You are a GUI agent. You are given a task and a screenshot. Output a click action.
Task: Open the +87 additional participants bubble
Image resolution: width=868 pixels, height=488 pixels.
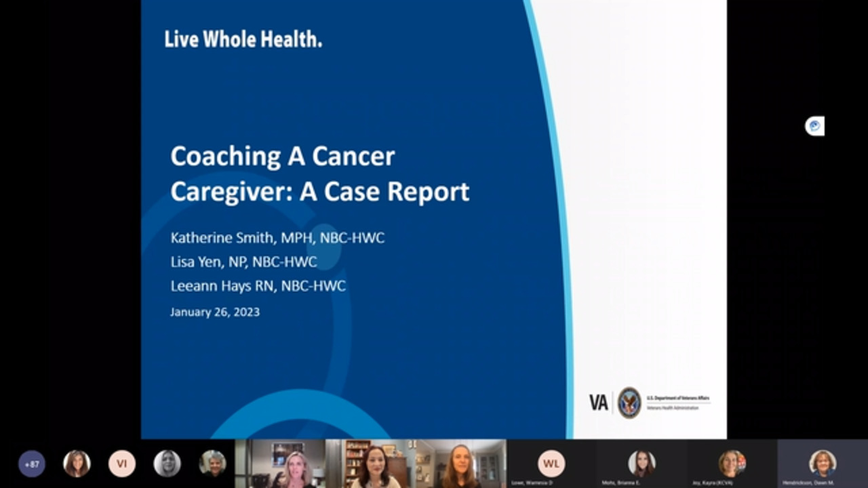[x=31, y=464]
